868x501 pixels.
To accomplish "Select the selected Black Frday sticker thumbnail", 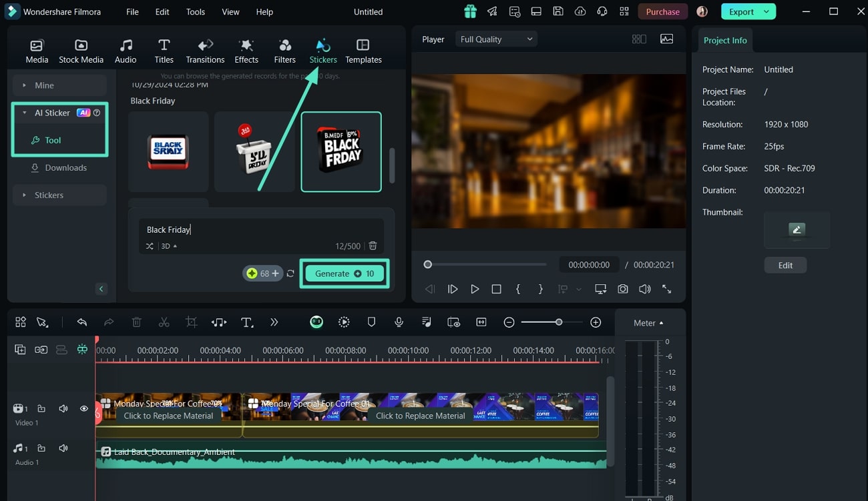I will point(341,151).
